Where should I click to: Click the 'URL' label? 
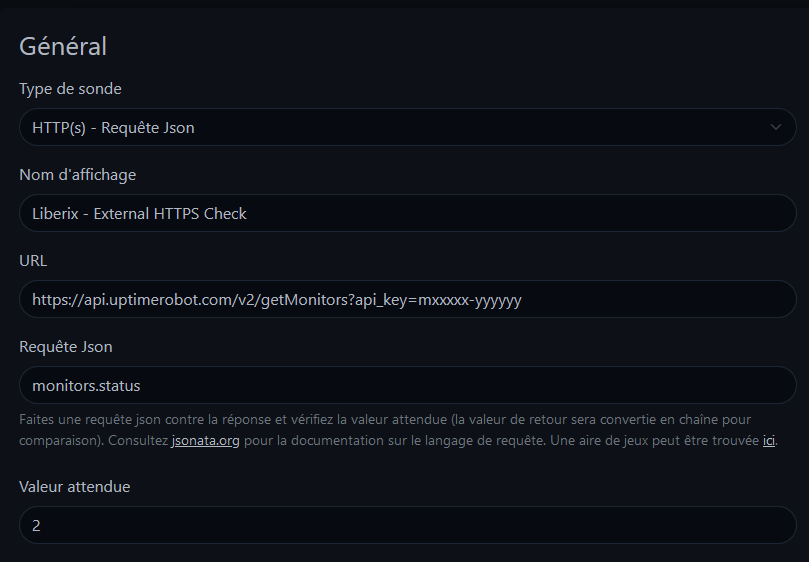click(x=33, y=261)
